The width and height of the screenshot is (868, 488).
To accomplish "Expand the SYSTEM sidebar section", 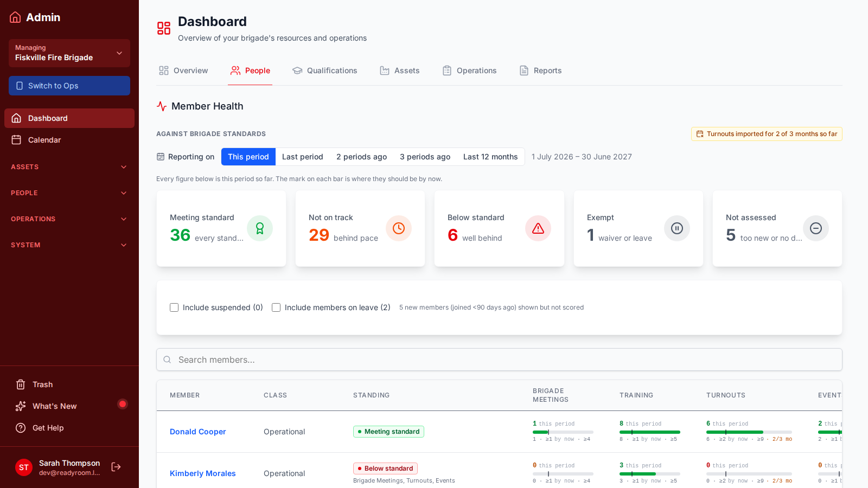I will tap(69, 245).
